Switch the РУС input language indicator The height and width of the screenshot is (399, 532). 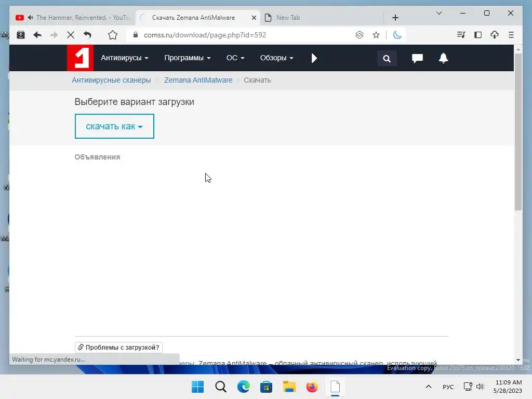(x=448, y=387)
